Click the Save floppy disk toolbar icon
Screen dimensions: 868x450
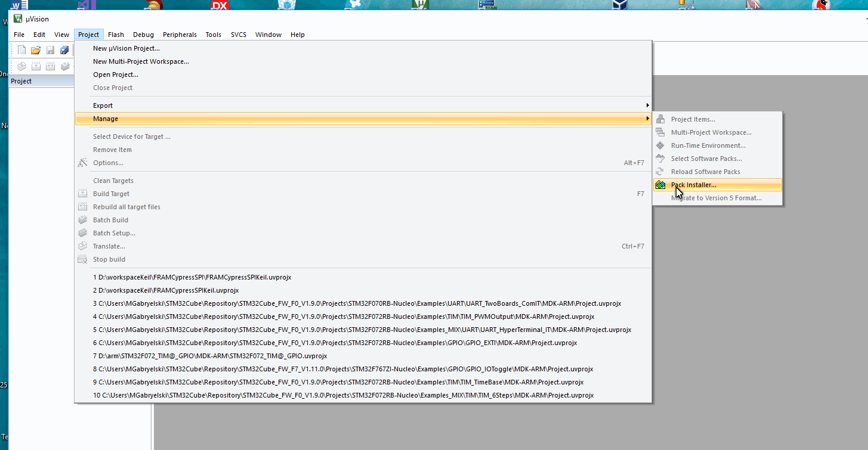pyautogui.click(x=50, y=50)
